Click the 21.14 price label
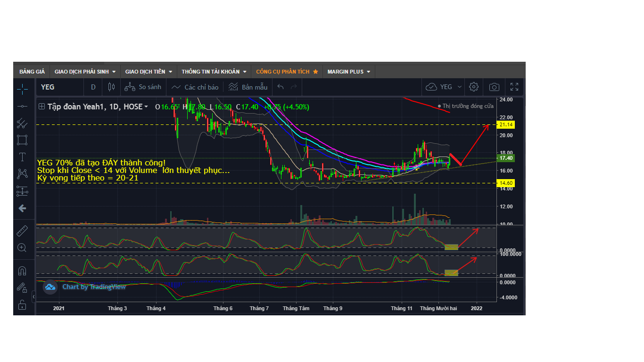Screen dimensions: 644x362 (x=505, y=124)
